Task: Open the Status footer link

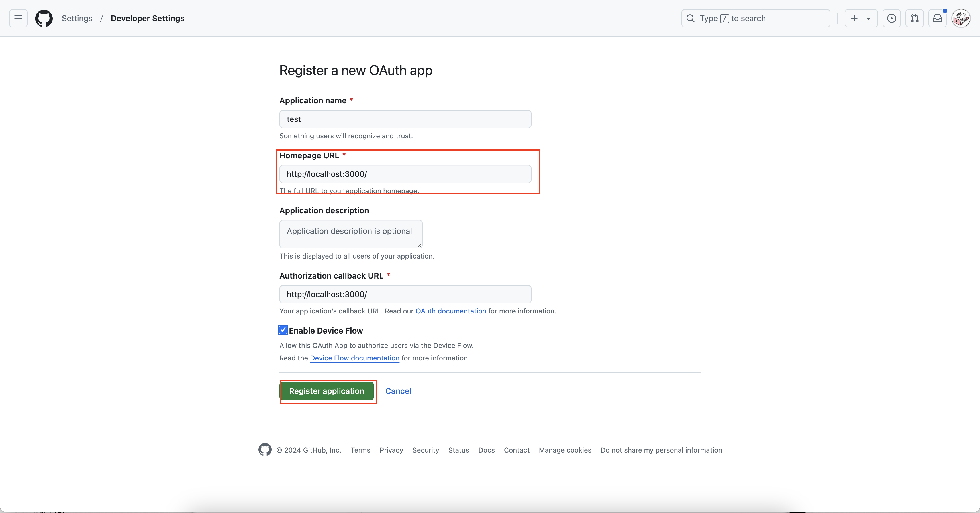Action: (458, 450)
